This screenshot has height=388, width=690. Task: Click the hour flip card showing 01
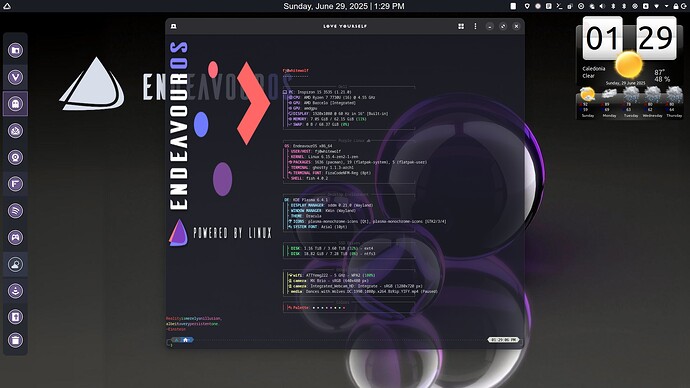pos(602,38)
